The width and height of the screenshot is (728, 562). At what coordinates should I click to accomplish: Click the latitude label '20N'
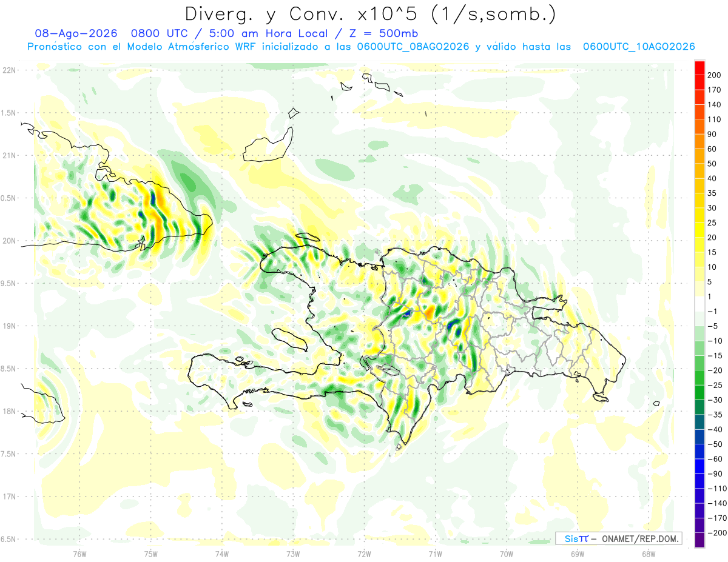point(9,241)
